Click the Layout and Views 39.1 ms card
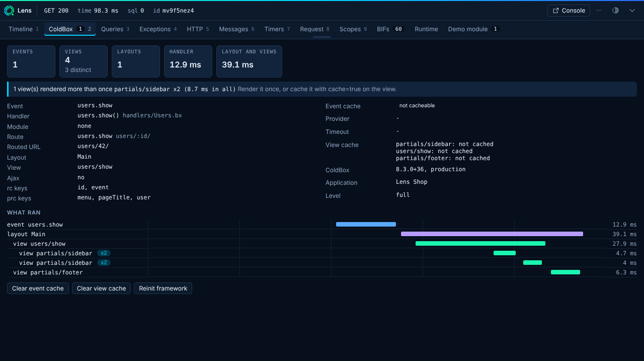Viewport: 644px width, 361px height. click(x=249, y=61)
